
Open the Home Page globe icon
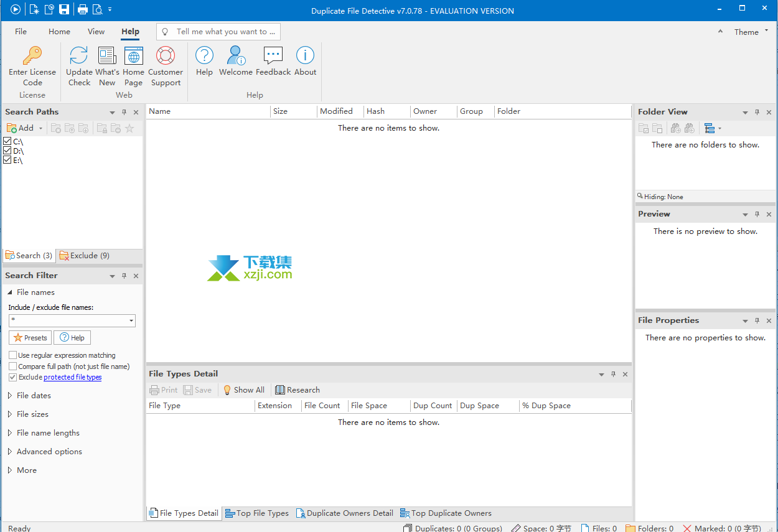tap(133, 66)
